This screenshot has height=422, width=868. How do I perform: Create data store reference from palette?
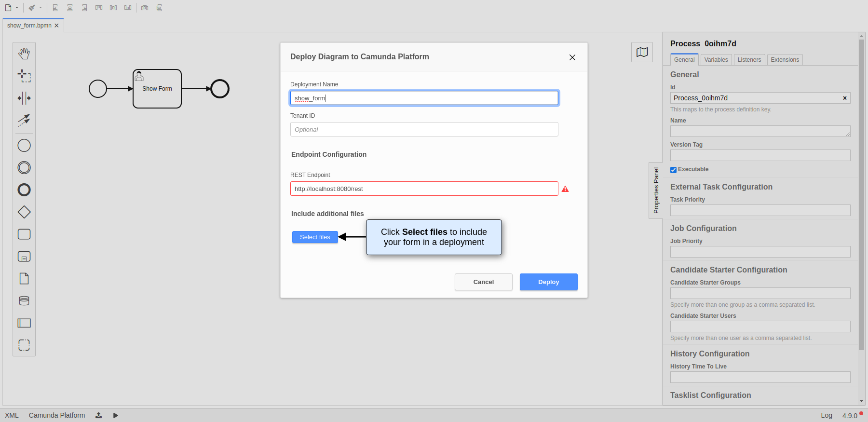(24, 300)
